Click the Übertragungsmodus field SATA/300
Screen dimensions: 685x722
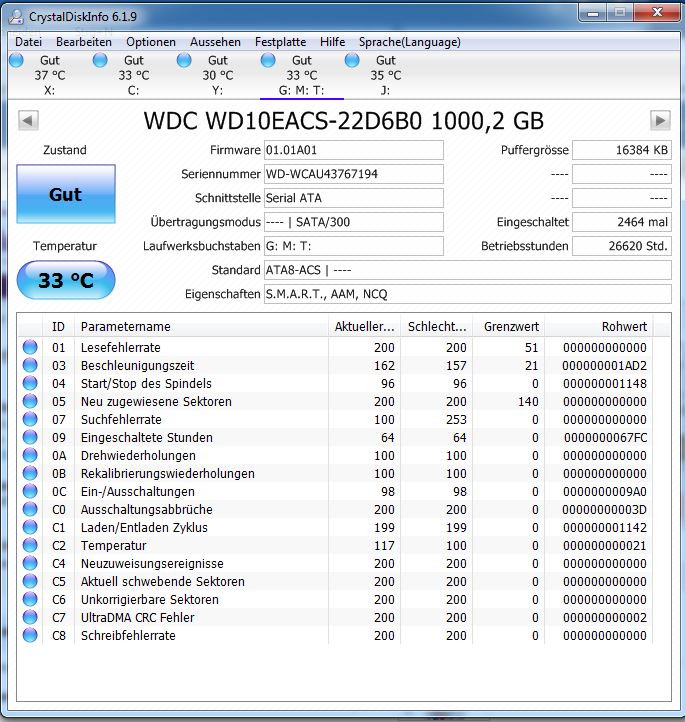click(x=354, y=222)
